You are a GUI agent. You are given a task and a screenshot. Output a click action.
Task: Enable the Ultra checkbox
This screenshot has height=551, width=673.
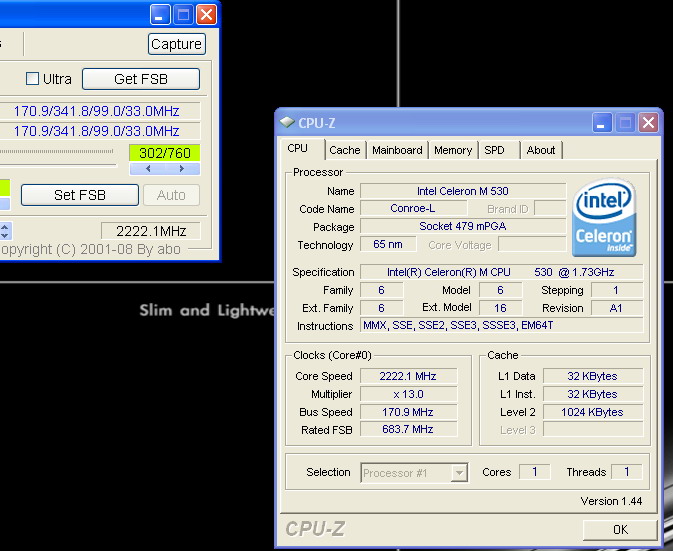[32, 79]
